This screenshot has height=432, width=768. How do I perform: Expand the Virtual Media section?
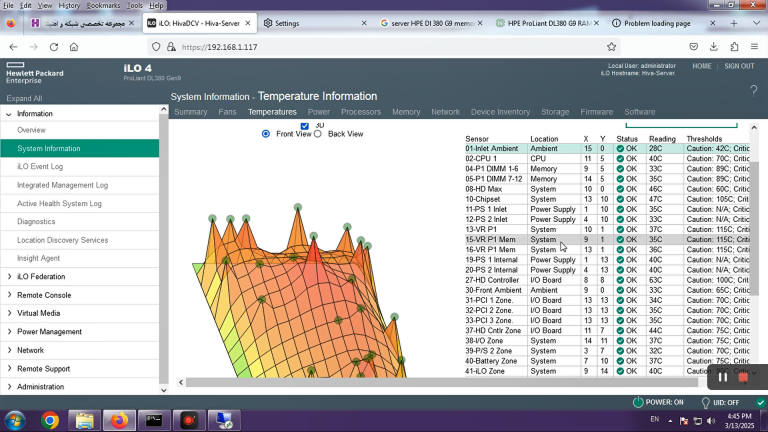pyautogui.click(x=9, y=313)
